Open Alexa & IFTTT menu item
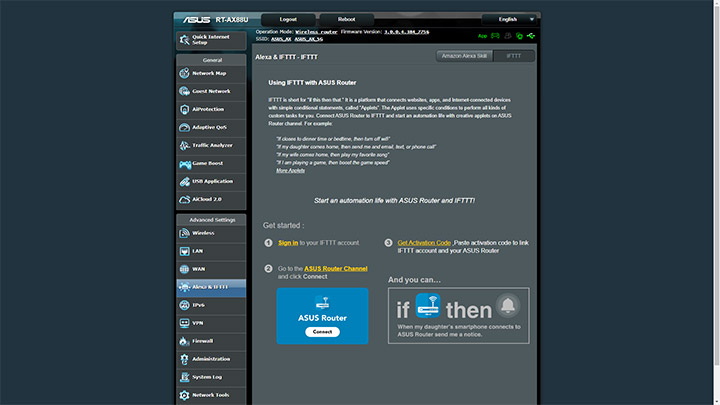720x405 pixels. 211,287
